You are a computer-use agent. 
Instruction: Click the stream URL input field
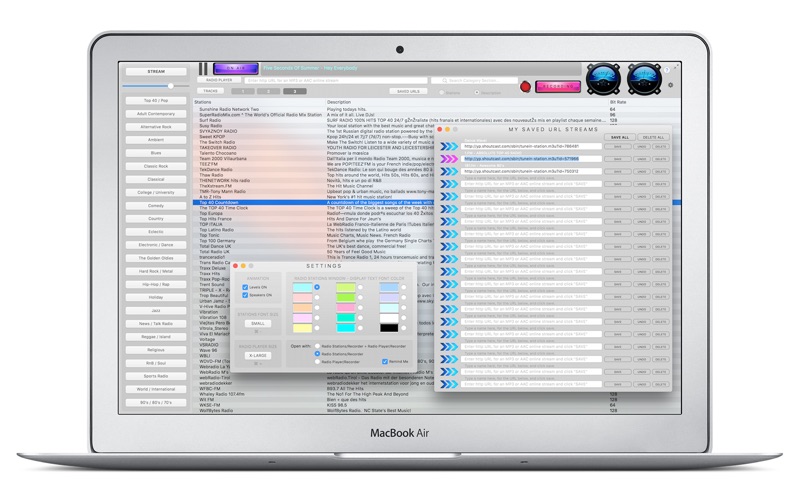336,81
